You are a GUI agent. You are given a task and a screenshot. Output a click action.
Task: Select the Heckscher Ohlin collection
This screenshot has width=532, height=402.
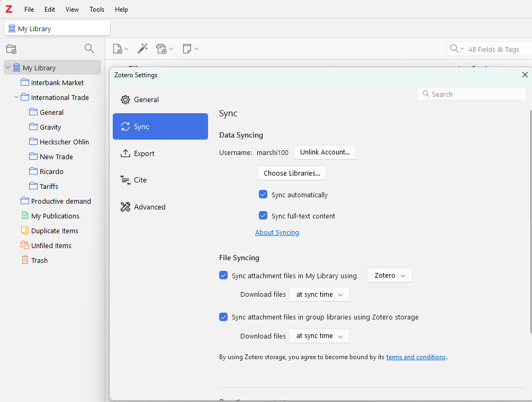click(64, 142)
